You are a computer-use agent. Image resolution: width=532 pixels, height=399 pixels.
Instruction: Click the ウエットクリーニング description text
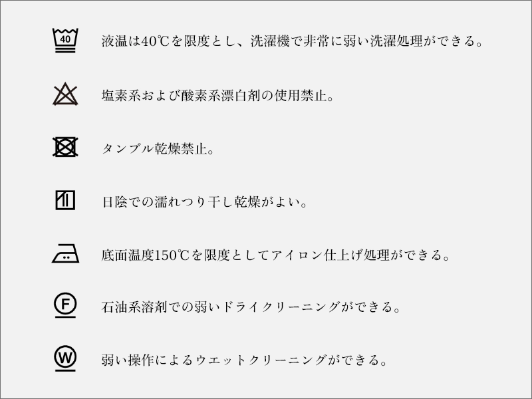(x=244, y=360)
